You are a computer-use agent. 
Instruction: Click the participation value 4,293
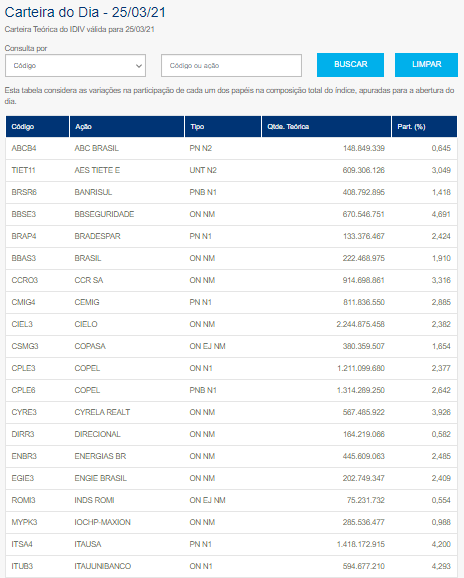(x=441, y=566)
